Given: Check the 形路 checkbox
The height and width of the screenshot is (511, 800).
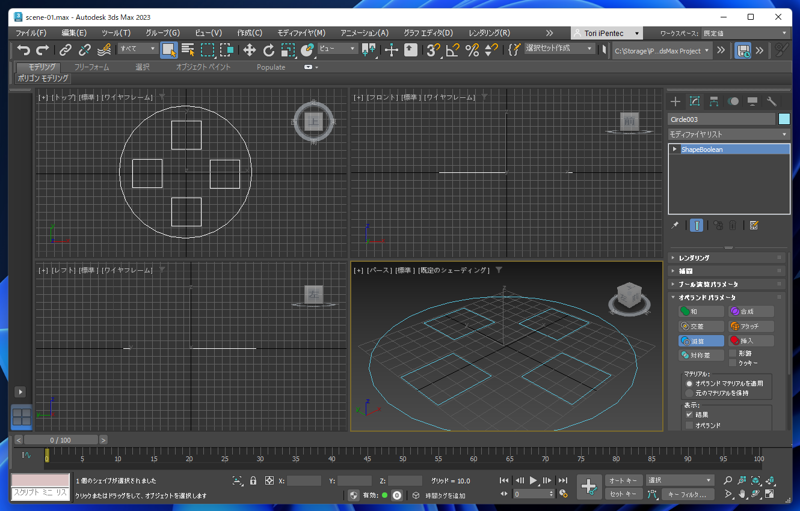Looking at the screenshot, I should pyautogui.click(x=733, y=353).
